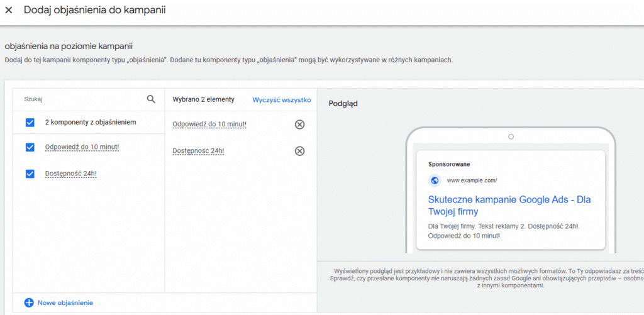Focus the Szukaj search field
Viewport: 644px width, 315px height.
pos(82,99)
